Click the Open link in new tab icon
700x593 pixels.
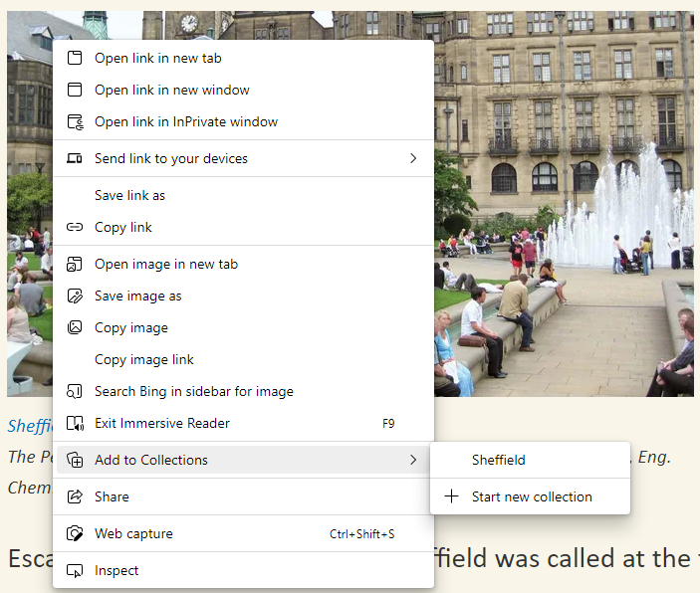tap(75, 58)
